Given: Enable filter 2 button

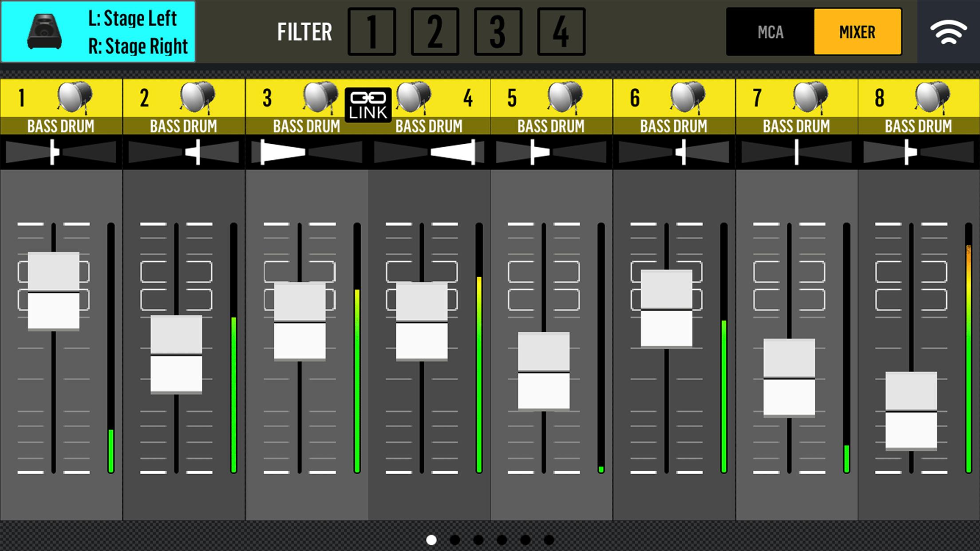Looking at the screenshot, I should point(435,32).
